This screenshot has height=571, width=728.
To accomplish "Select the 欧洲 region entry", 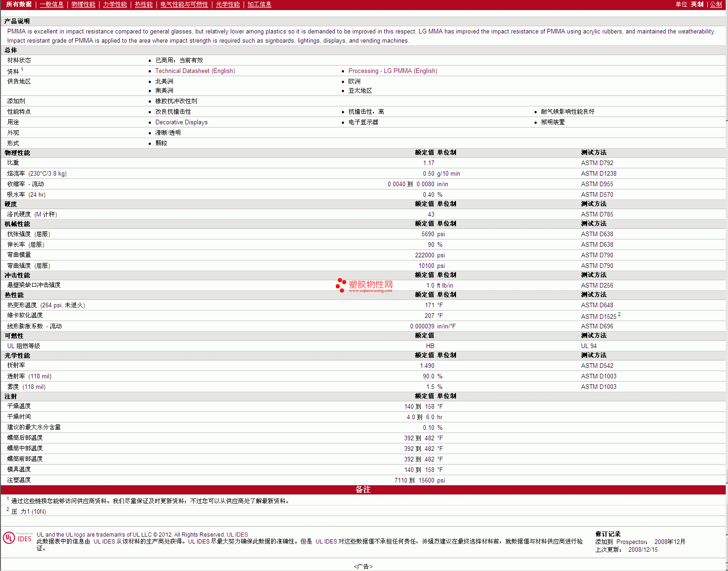I will pyautogui.click(x=354, y=82).
